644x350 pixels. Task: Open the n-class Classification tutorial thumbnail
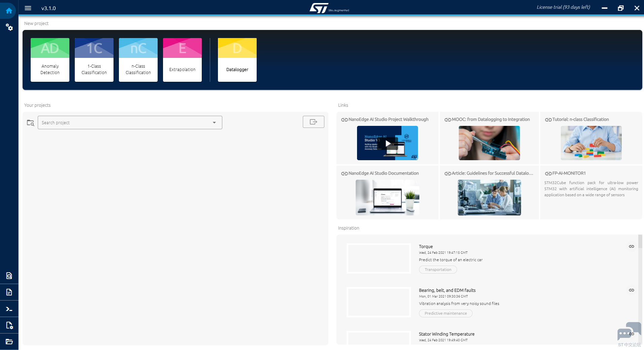pyautogui.click(x=591, y=143)
